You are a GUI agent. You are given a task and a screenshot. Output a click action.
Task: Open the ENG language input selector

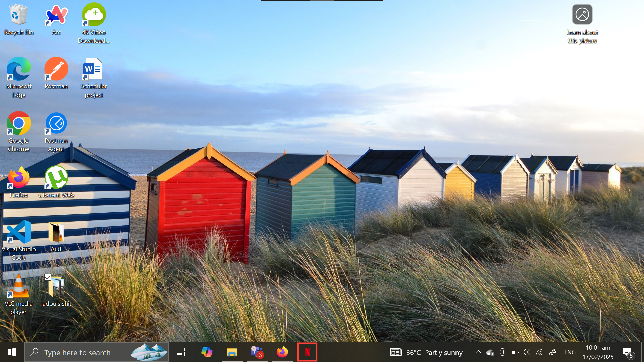[x=570, y=352]
